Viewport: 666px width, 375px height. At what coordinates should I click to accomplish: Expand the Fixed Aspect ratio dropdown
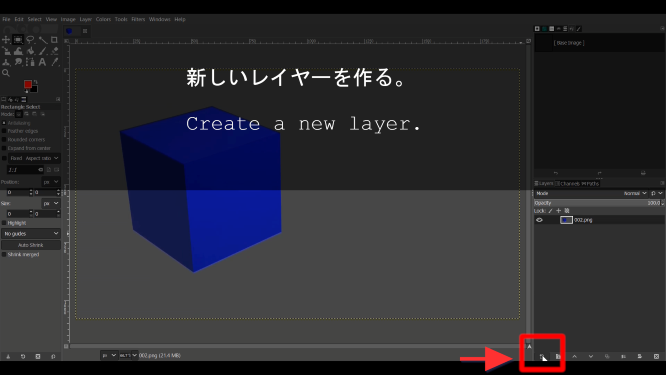tap(34, 158)
